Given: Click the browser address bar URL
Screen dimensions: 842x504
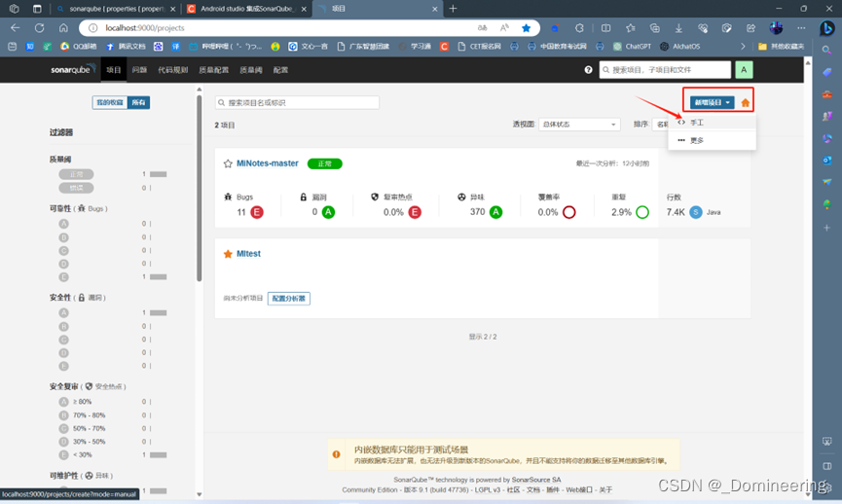Looking at the screenshot, I should [x=145, y=28].
